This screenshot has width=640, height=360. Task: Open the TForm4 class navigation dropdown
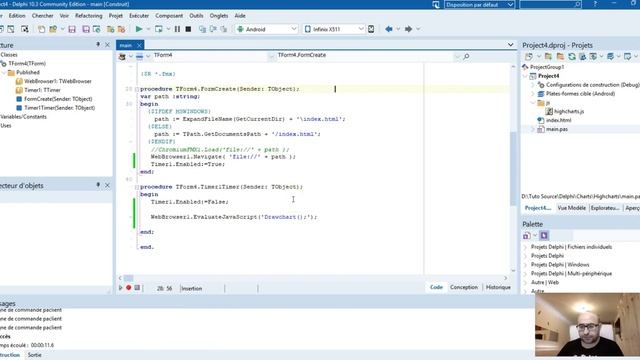pyautogui.click(x=271, y=56)
